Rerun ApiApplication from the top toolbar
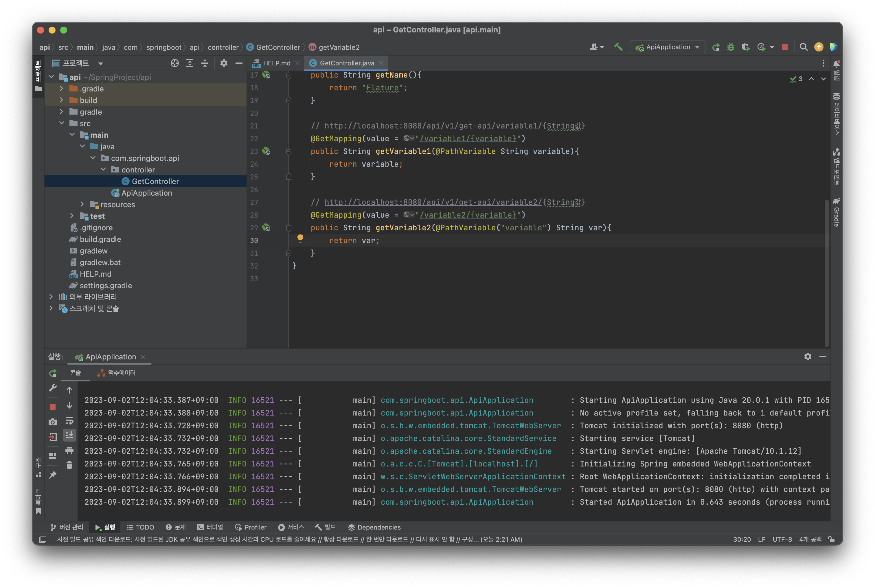 pyautogui.click(x=716, y=47)
